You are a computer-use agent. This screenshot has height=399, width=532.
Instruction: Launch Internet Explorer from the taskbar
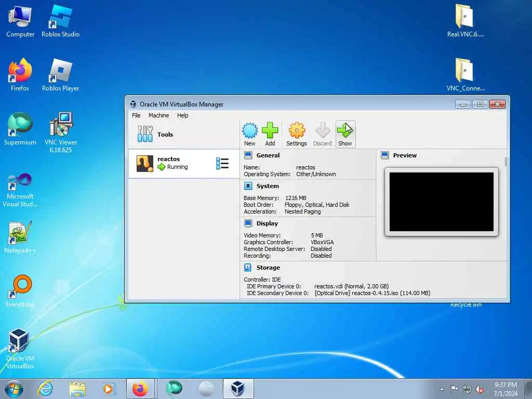(x=45, y=389)
